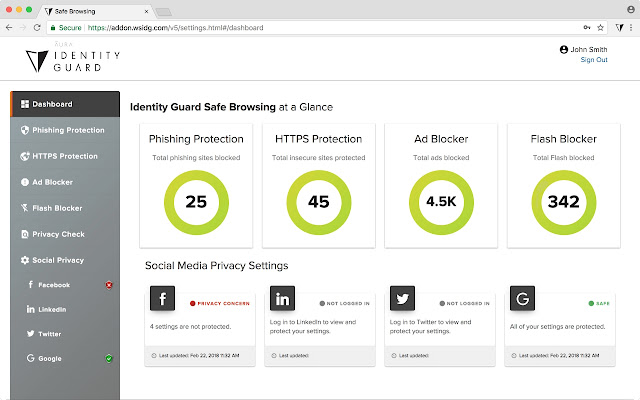
Task: Select Google under Social Privacy
Action: [50, 357]
